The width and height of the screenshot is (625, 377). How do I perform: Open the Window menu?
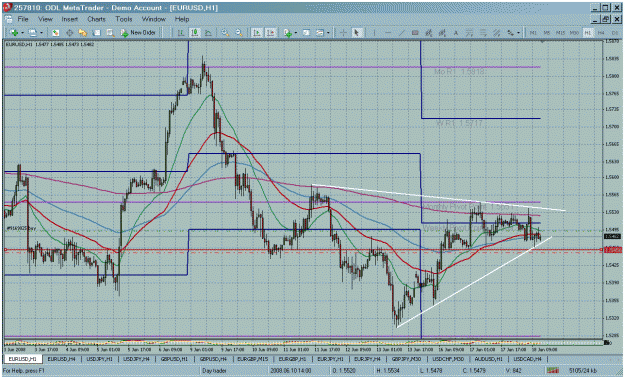153,19
